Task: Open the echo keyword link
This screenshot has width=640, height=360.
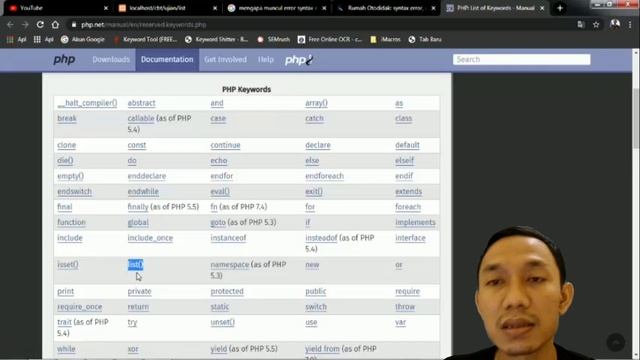Action: (219, 161)
